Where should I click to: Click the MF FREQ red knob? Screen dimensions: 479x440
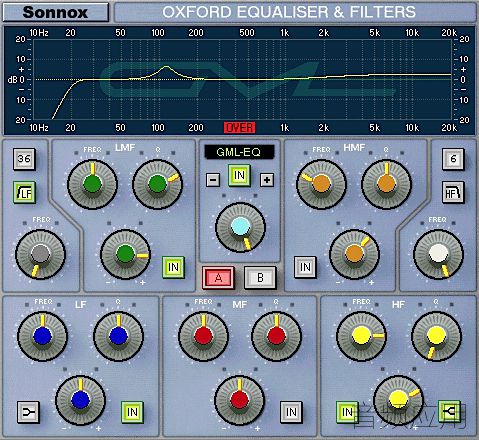coord(203,336)
